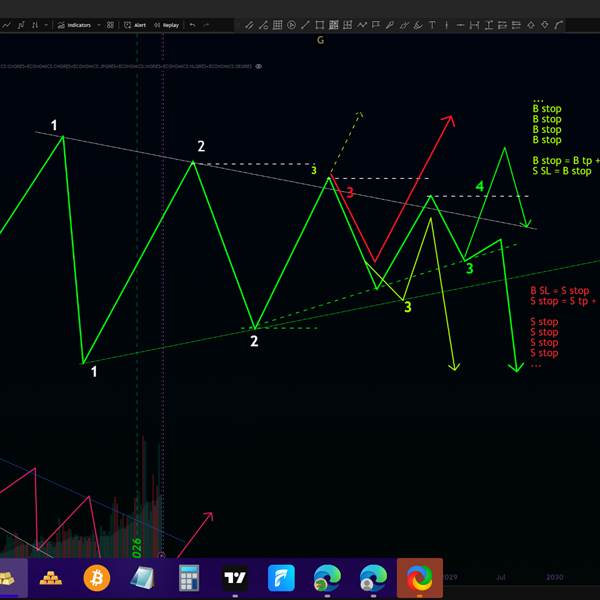Undo the last chart action
This screenshot has width=600, height=600.
tap(192, 25)
